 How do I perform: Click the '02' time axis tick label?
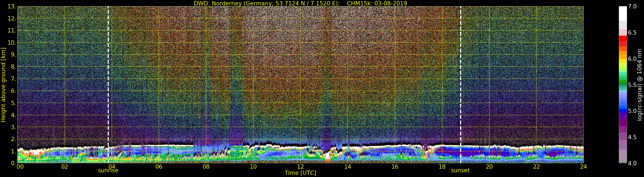point(65,167)
